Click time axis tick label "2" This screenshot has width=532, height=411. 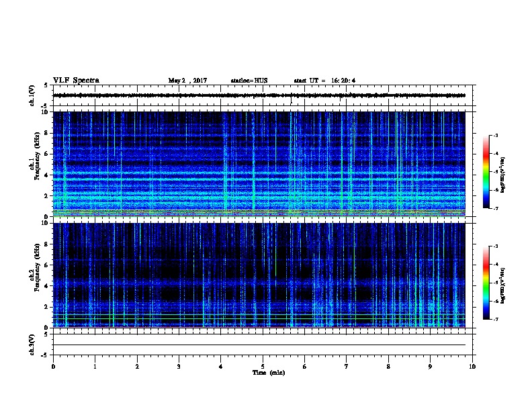(137, 367)
